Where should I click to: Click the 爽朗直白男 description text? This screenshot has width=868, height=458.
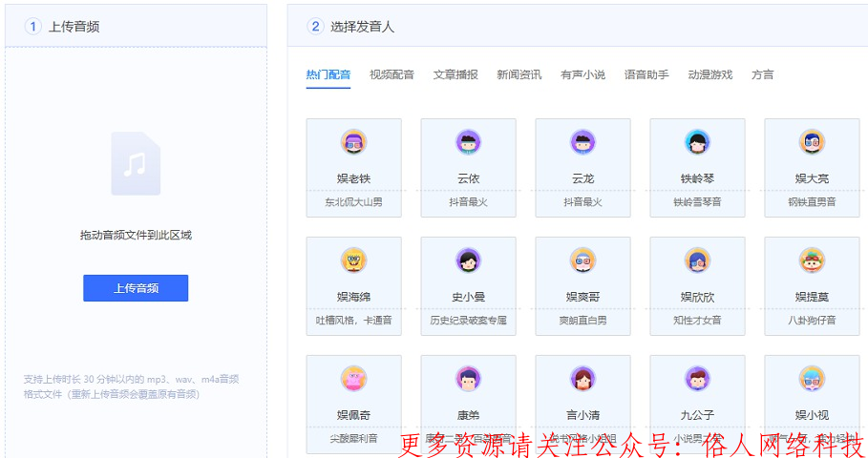[582, 321]
